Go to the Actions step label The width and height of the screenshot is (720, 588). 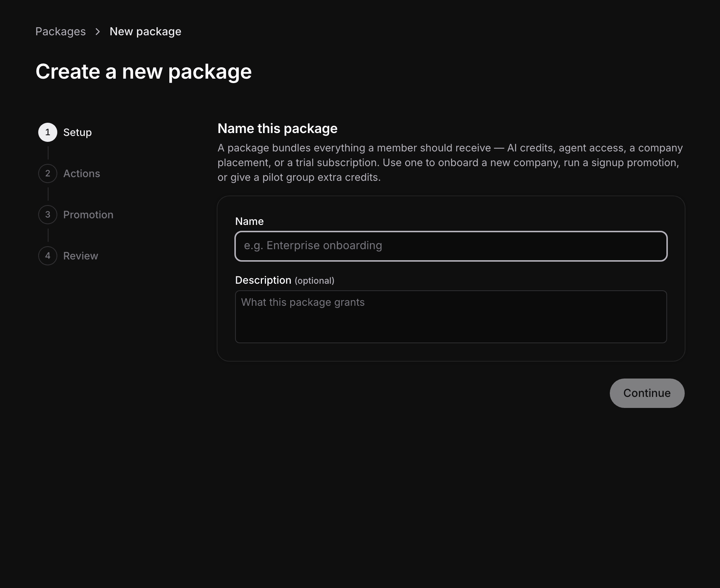pyautogui.click(x=82, y=173)
